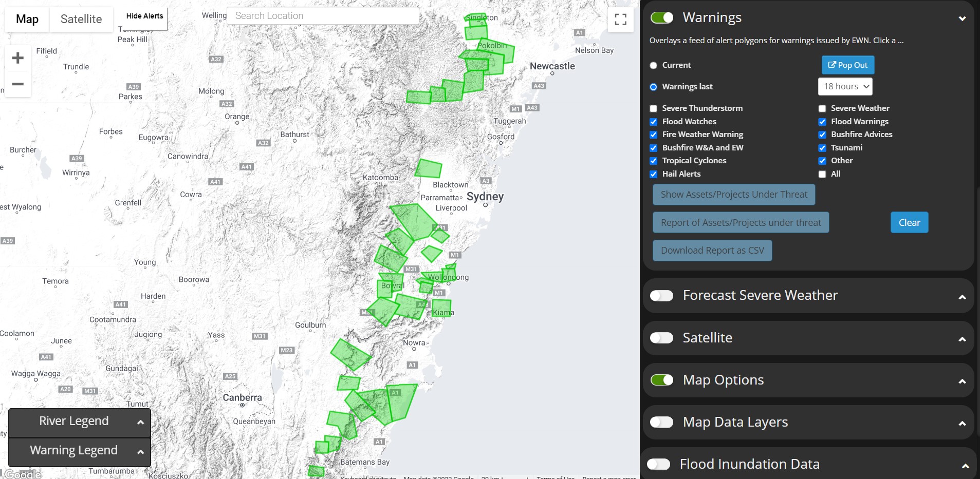Viewport: 980px width, 479px height.
Task: Disable the Map Options toggle
Action: (661, 380)
